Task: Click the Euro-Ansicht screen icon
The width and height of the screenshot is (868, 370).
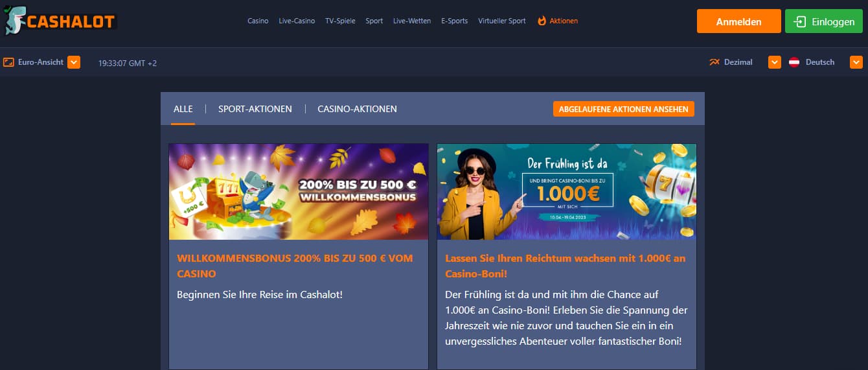Action: pos(8,62)
